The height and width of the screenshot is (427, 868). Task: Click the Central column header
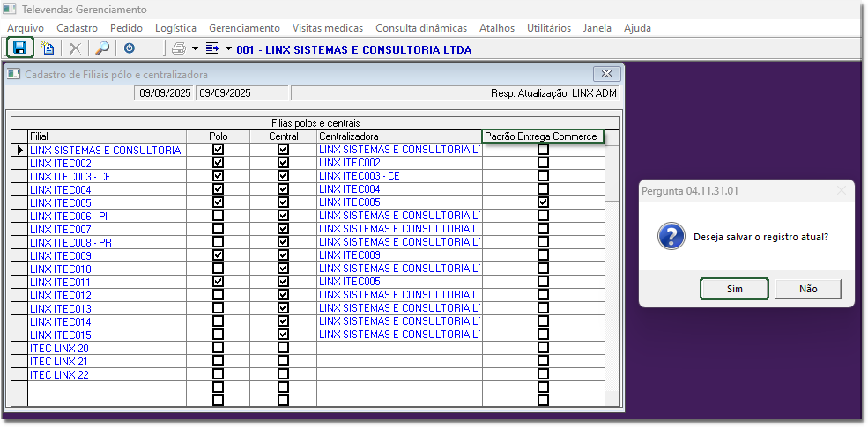coord(284,136)
